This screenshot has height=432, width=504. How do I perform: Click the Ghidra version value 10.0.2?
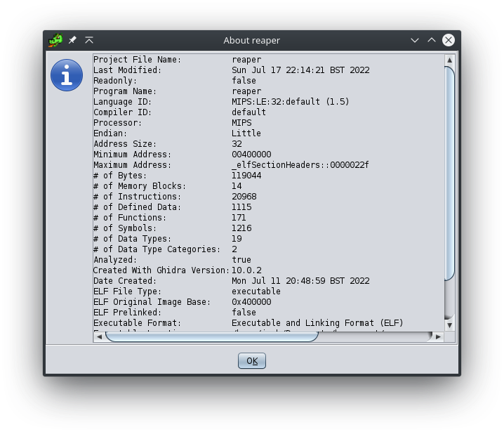[x=246, y=270]
